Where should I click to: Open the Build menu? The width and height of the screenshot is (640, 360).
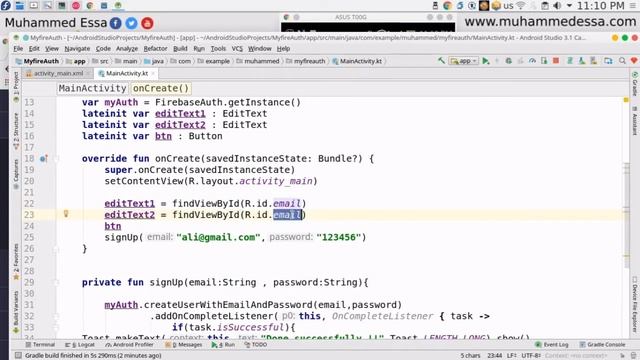tap(180, 49)
